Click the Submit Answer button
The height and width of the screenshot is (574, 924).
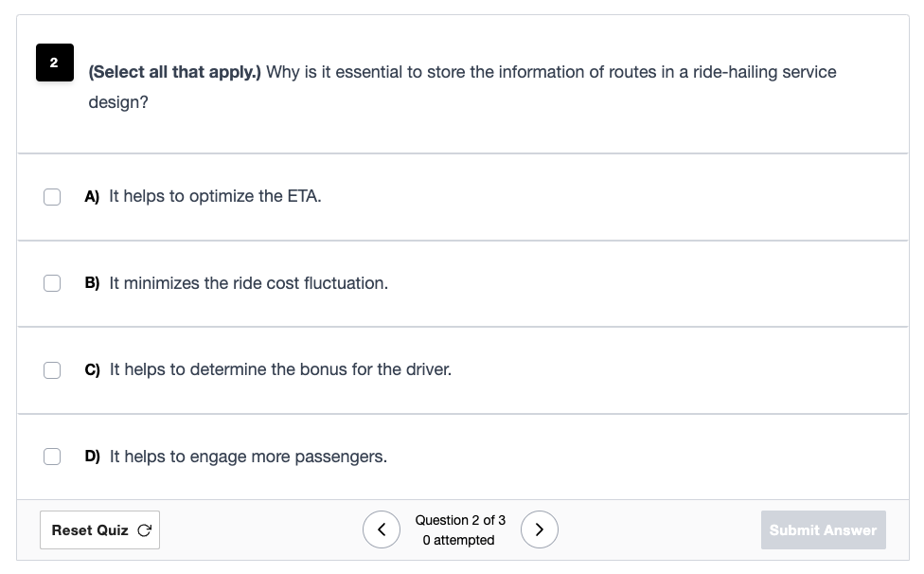(x=824, y=529)
